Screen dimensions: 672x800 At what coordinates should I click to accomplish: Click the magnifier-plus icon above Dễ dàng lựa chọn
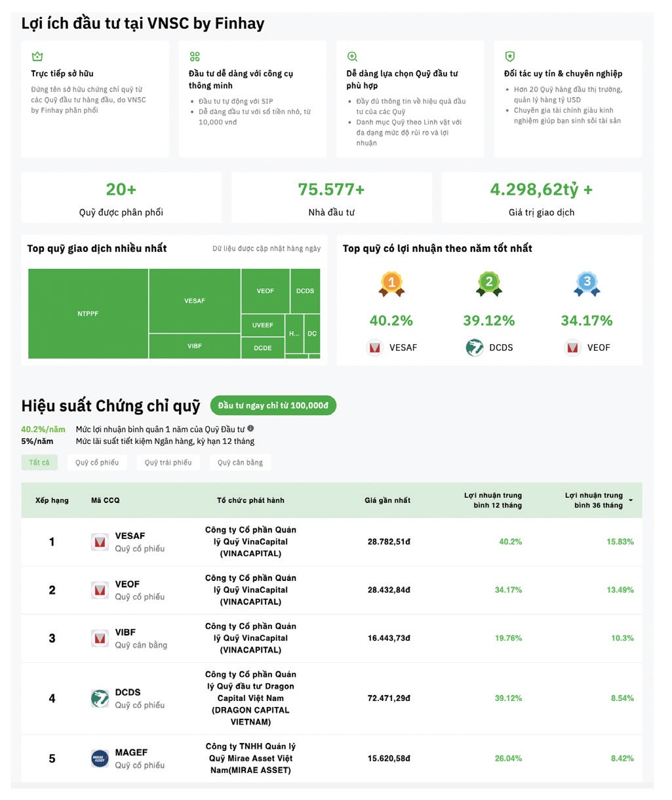pos(352,56)
